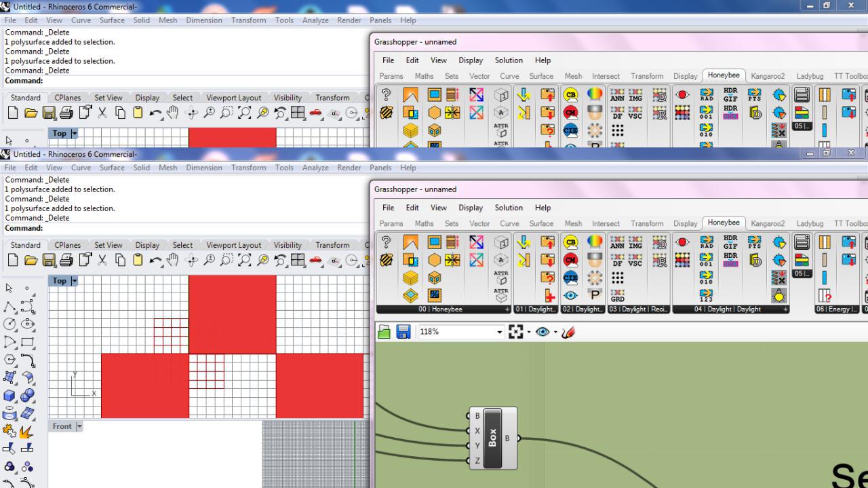Open the 118% zoom dropdown in Grasshopper
Image resolution: width=868 pixels, height=488 pixels.
tap(500, 332)
